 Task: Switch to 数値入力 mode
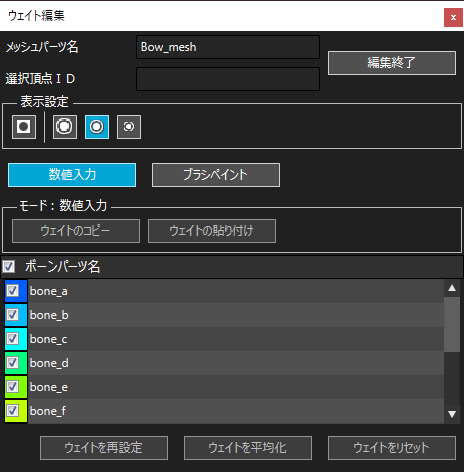[72, 175]
